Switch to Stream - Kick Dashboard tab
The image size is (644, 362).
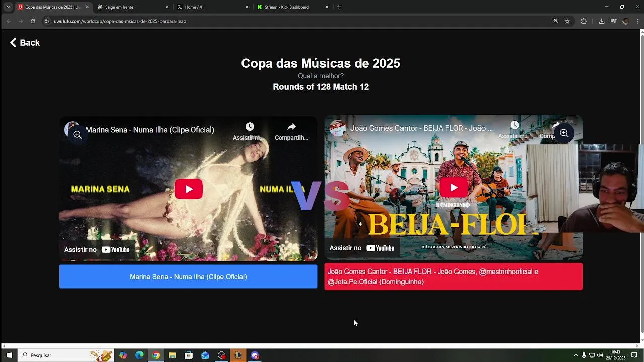coord(293,7)
